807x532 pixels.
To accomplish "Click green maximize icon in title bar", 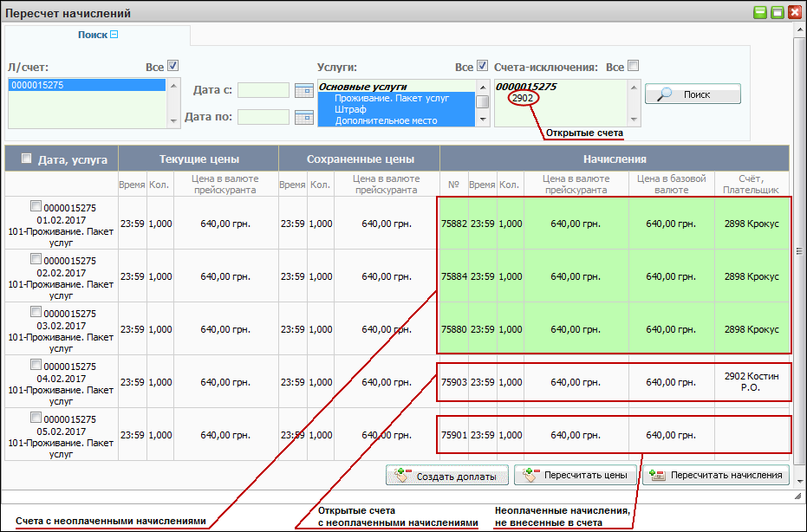I will [x=777, y=13].
